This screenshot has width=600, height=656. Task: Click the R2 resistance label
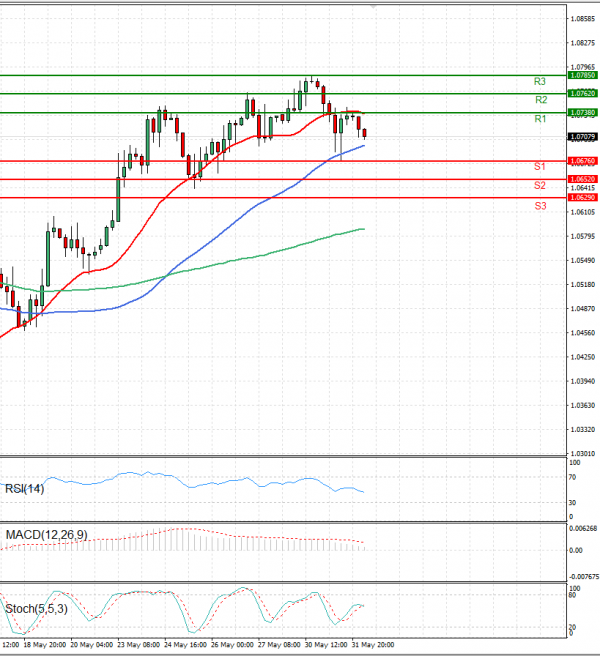tap(540, 100)
